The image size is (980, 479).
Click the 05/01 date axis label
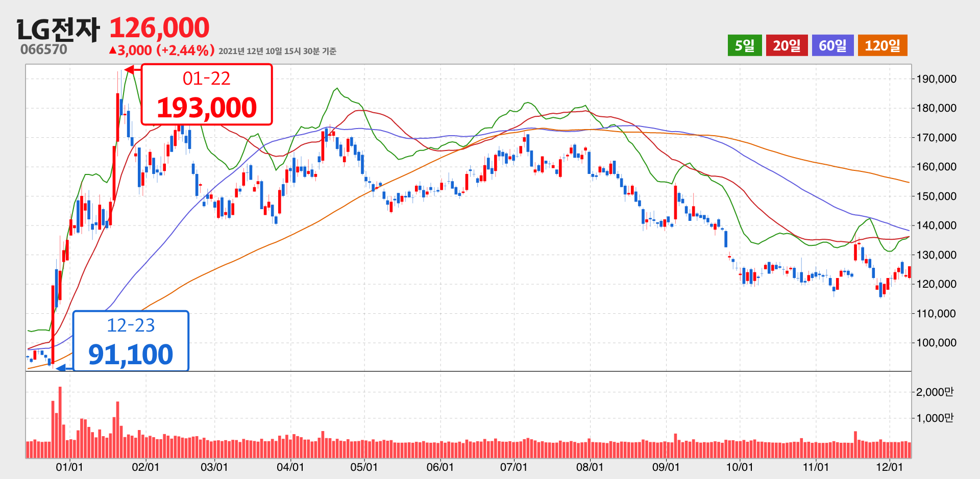point(364,467)
